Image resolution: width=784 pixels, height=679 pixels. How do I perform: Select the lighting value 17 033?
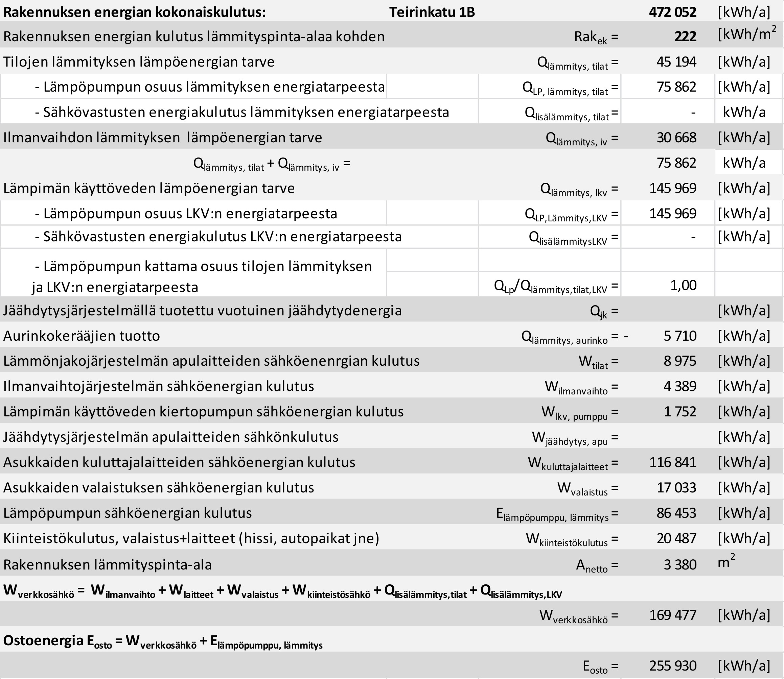pos(676,487)
